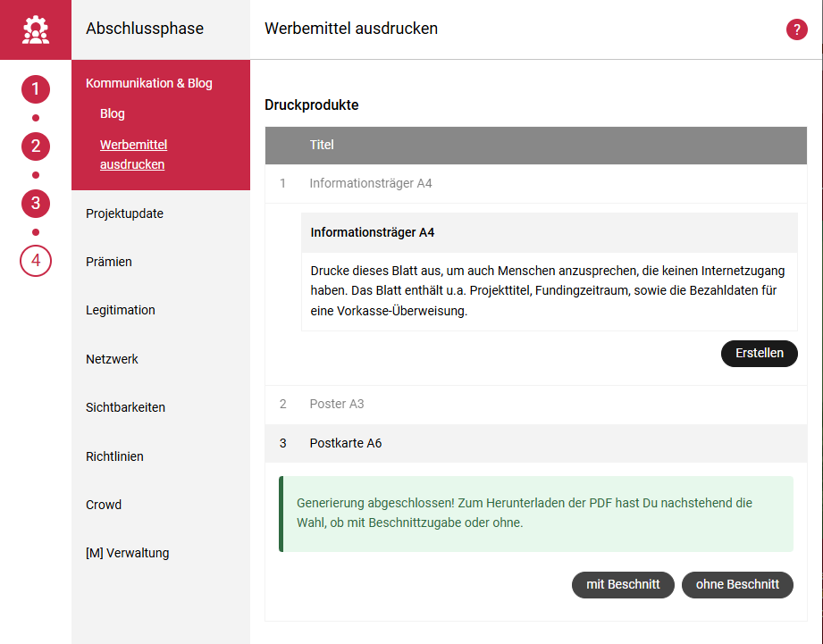This screenshot has height=644, width=823.
Task: Download the PDF ohne Beschnitt
Action: point(737,585)
